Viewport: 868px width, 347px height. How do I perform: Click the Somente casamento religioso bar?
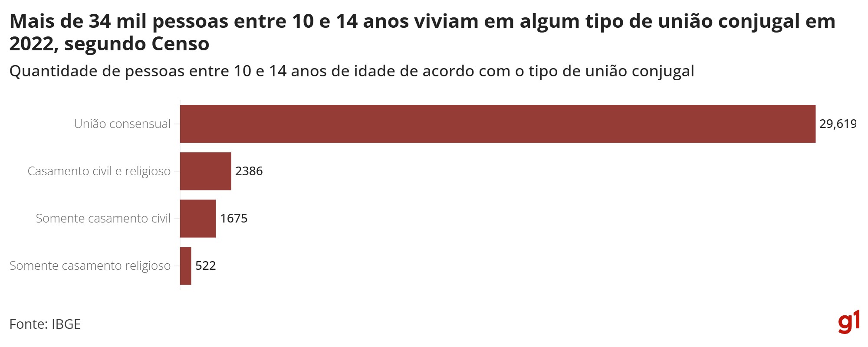(186, 266)
